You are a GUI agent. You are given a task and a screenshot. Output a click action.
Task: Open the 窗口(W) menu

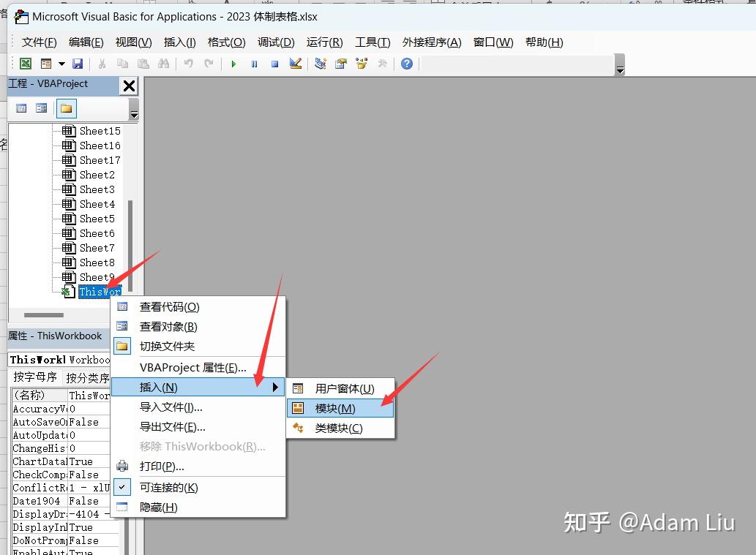(x=493, y=42)
